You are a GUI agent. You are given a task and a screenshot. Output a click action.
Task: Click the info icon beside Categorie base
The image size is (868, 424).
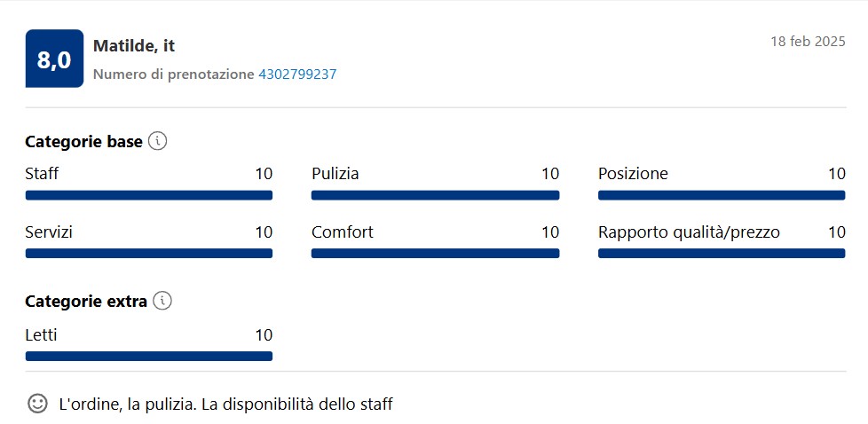[158, 142]
